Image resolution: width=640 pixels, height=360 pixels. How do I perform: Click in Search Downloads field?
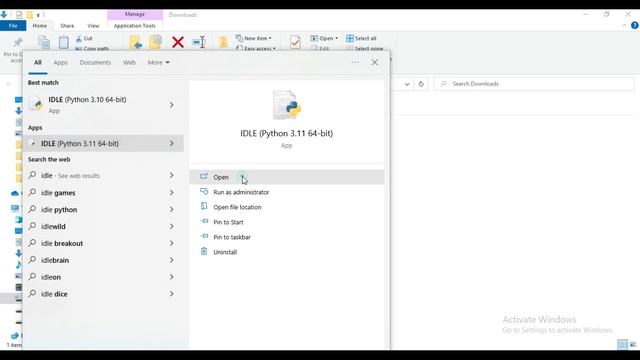pyautogui.click(x=534, y=84)
